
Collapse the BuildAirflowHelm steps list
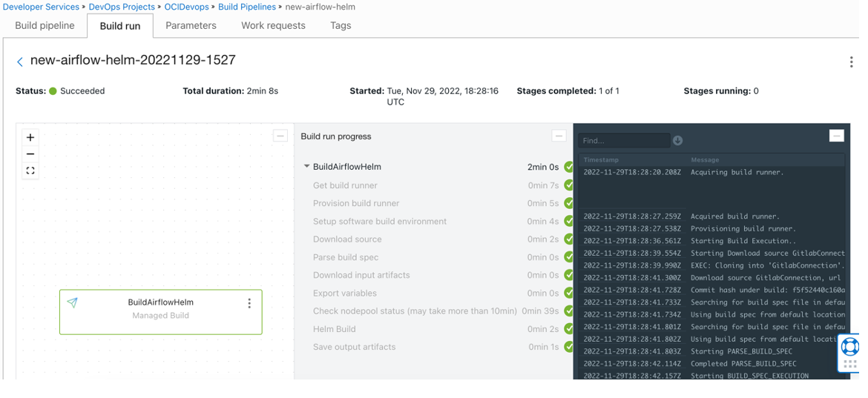click(307, 167)
